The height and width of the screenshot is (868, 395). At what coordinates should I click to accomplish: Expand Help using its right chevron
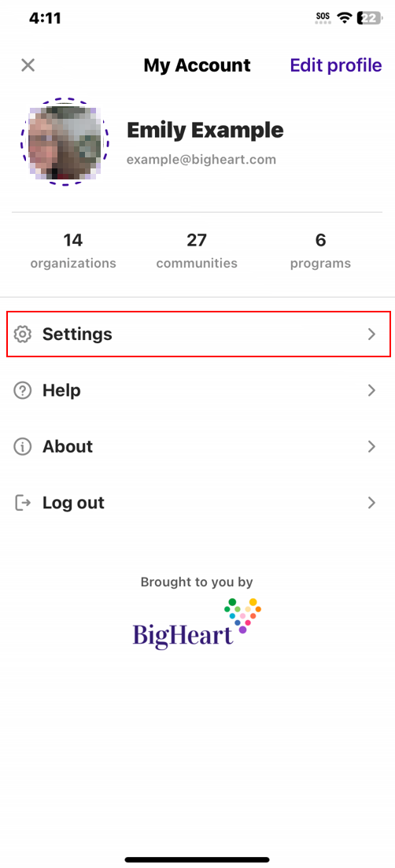[371, 391]
